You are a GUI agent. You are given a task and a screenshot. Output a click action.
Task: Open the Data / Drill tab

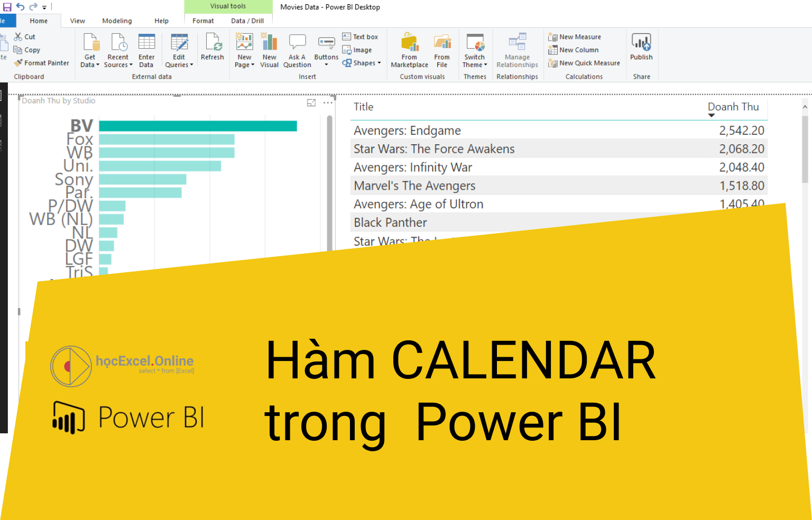247,21
